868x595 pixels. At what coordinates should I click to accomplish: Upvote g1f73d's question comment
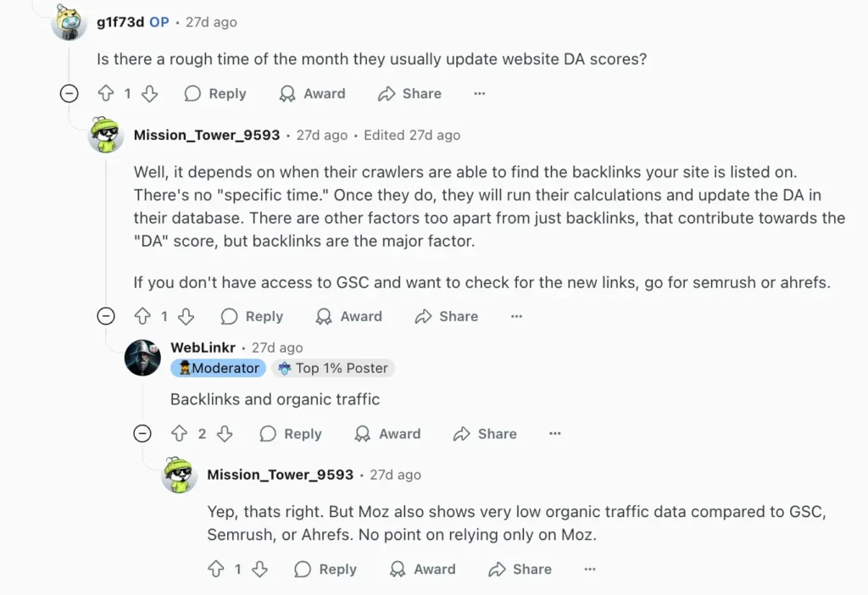point(104,93)
